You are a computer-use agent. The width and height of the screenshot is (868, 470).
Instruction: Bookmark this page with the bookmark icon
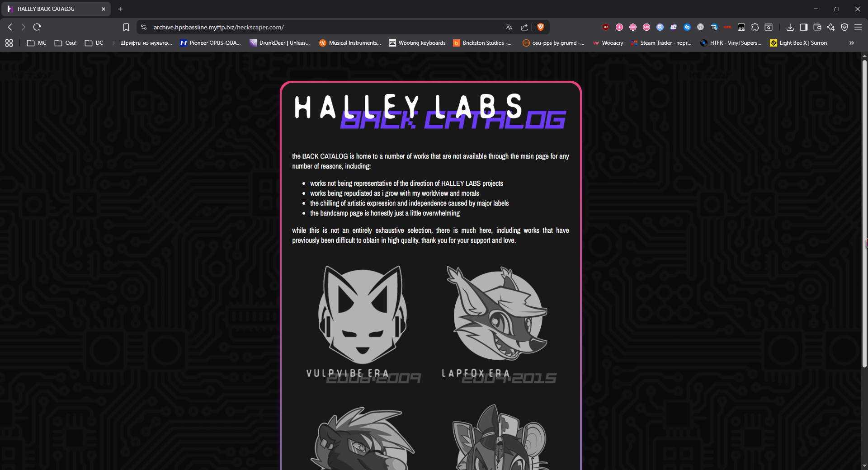coord(126,27)
